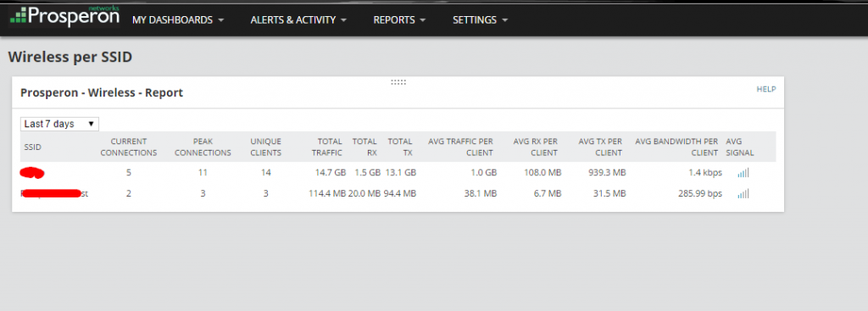Click signal strength icon in first row
The height and width of the screenshot is (311, 868).
point(743,173)
